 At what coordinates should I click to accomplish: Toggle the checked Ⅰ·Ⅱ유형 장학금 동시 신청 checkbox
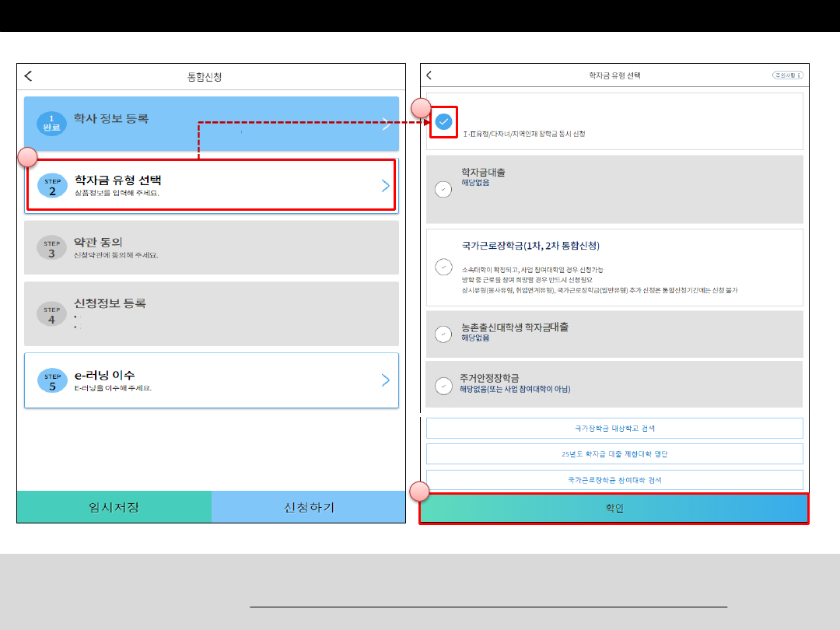point(443,122)
